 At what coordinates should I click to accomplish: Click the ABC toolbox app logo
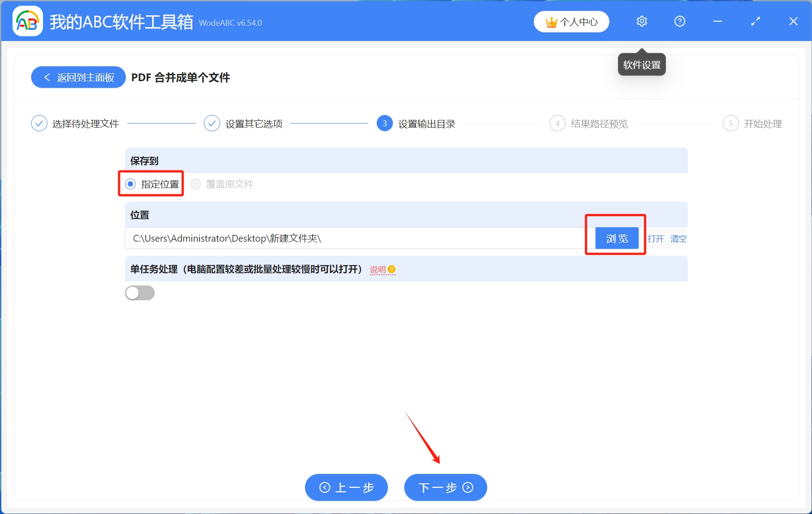(27, 21)
